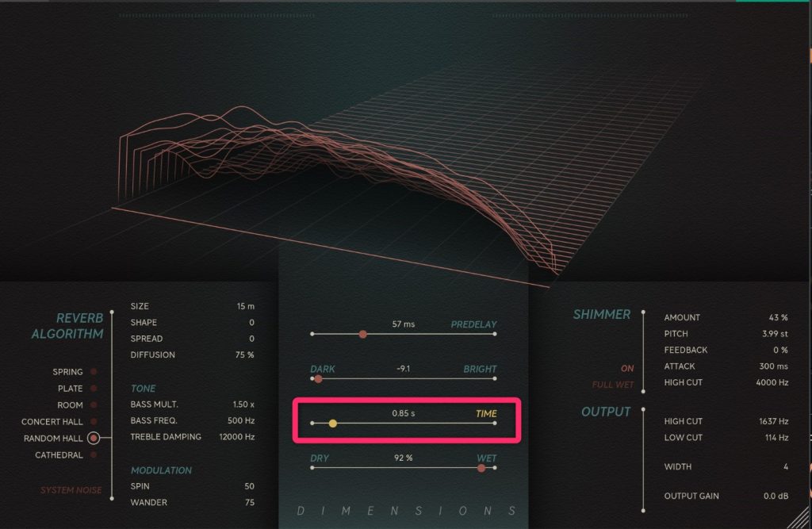812x529 pixels.
Task: Toggle System Noise on
Action: (x=71, y=490)
